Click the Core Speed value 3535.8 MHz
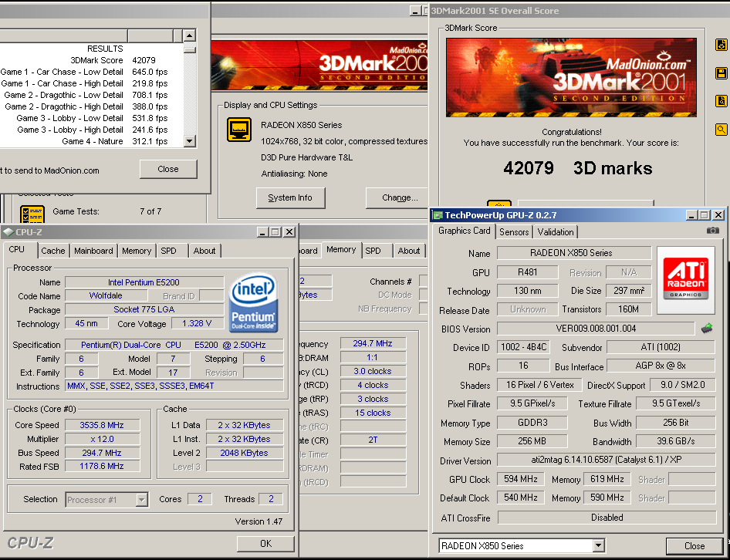This screenshot has height=560, width=730. 102,424
